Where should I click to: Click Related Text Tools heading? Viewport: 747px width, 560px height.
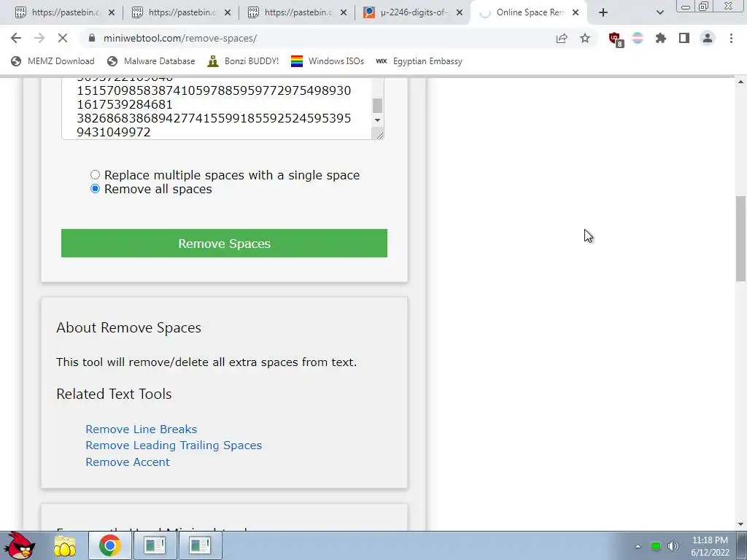pos(114,394)
